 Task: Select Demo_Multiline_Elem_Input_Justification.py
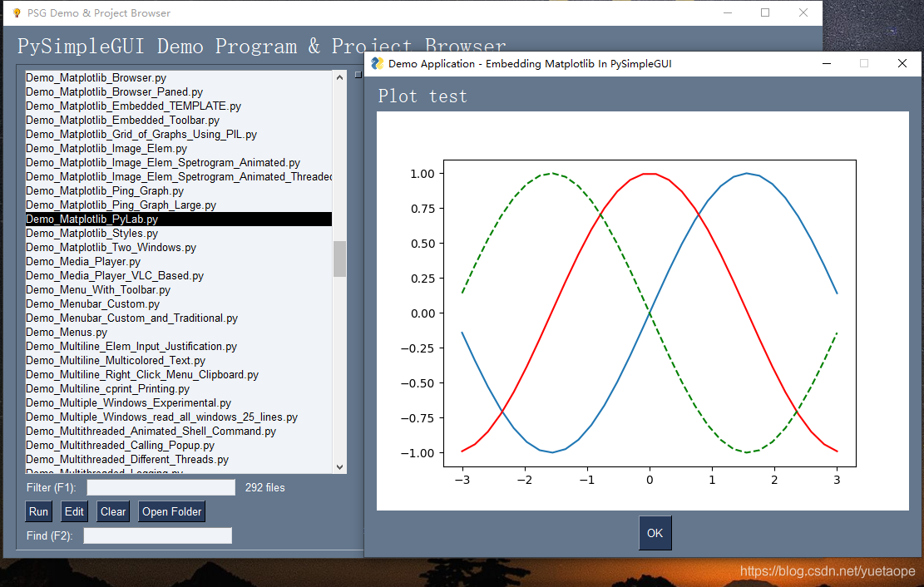pos(179,347)
